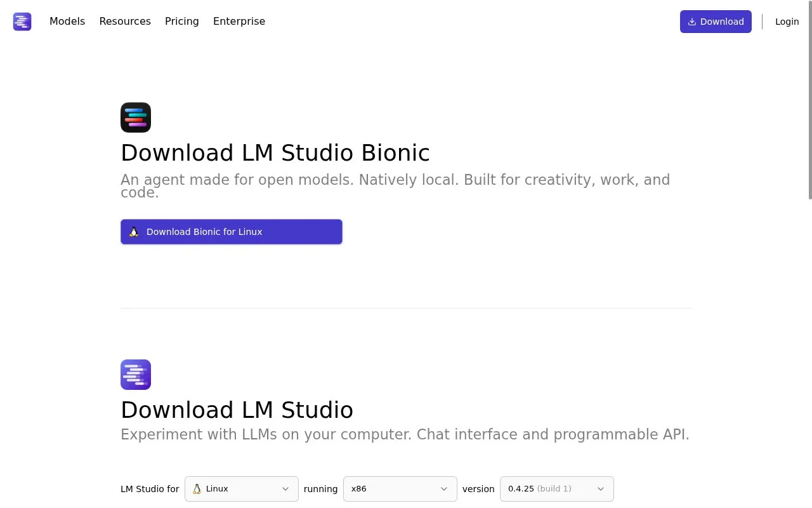
Task: Click Download Bionic for Linux button
Action: [x=232, y=232]
